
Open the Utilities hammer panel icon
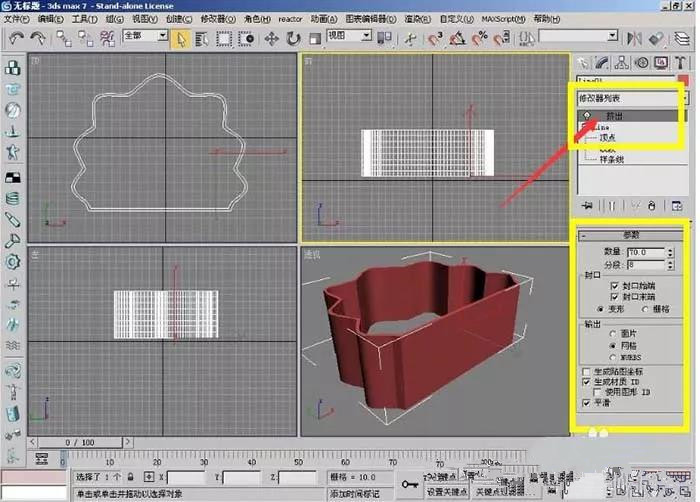680,63
